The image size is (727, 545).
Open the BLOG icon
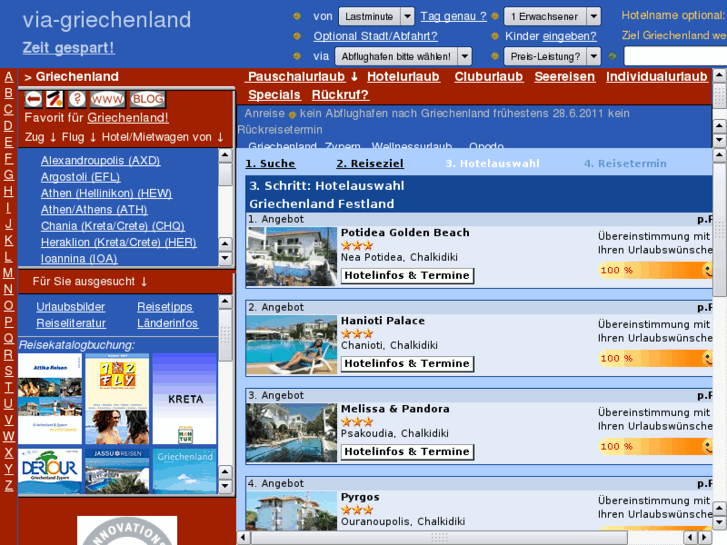[147, 99]
